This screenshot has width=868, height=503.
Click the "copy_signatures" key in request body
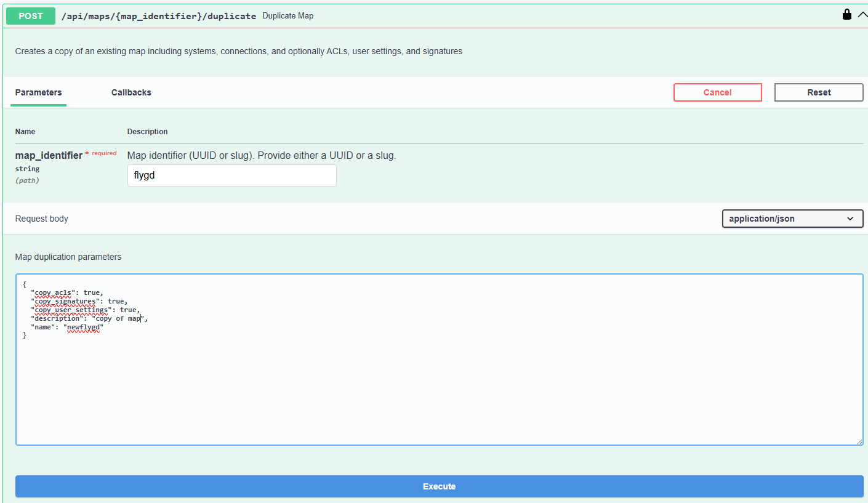65,301
